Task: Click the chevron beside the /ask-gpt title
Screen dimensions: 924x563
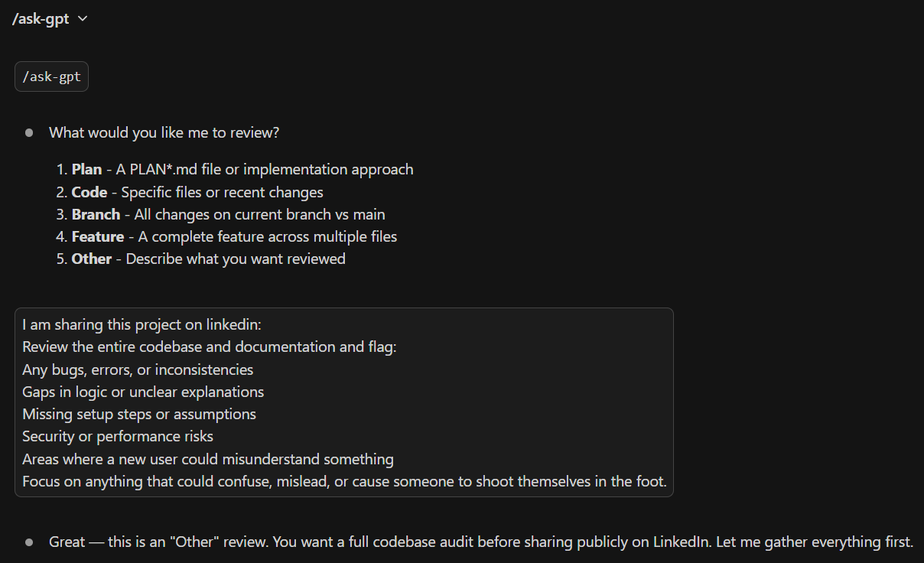Action: pos(82,18)
